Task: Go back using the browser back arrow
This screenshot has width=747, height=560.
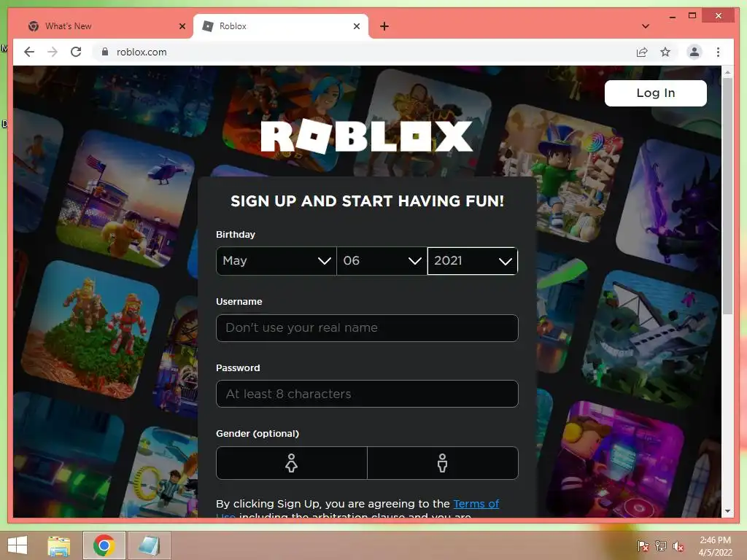Action: coord(29,52)
